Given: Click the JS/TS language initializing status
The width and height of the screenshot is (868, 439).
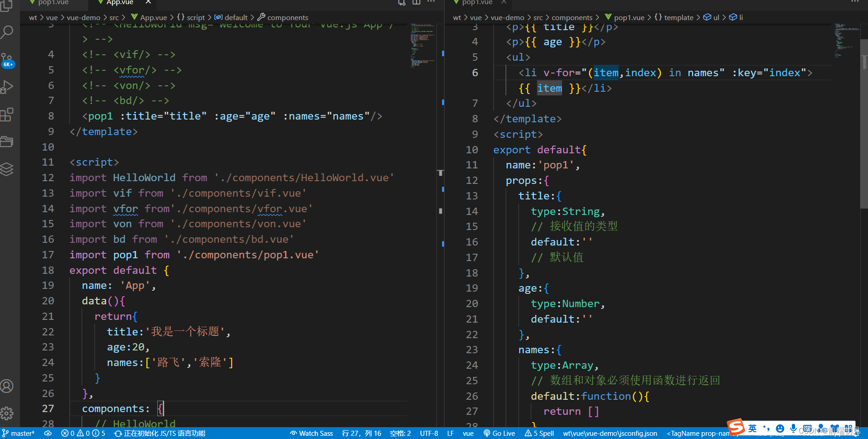Looking at the screenshot, I should click(x=160, y=433).
